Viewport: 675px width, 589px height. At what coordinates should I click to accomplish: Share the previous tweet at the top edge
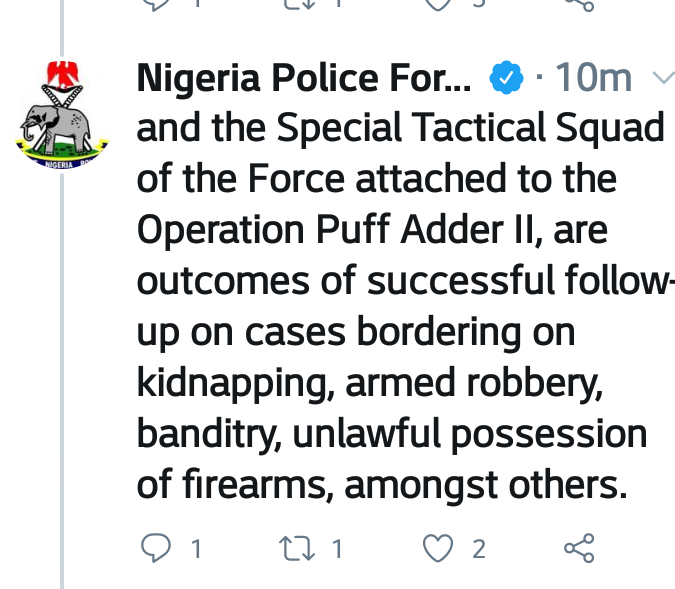click(x=579, y=4)
